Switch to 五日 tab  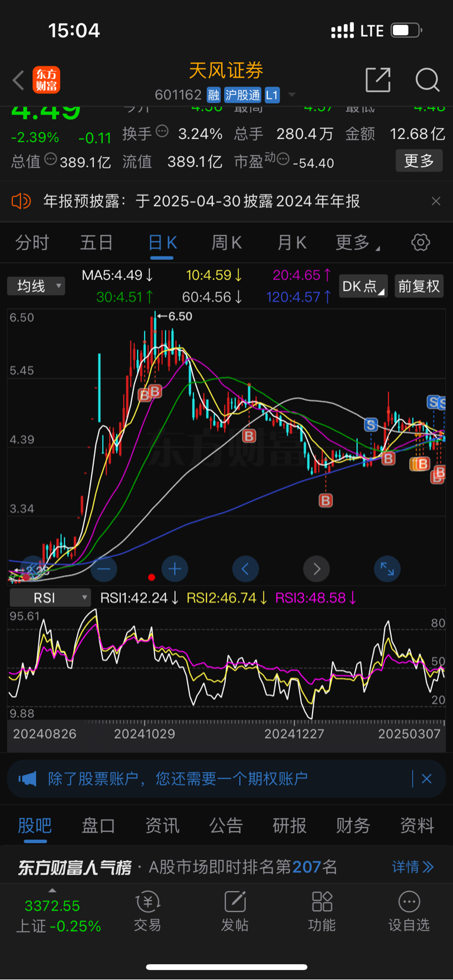pos(96,242)
